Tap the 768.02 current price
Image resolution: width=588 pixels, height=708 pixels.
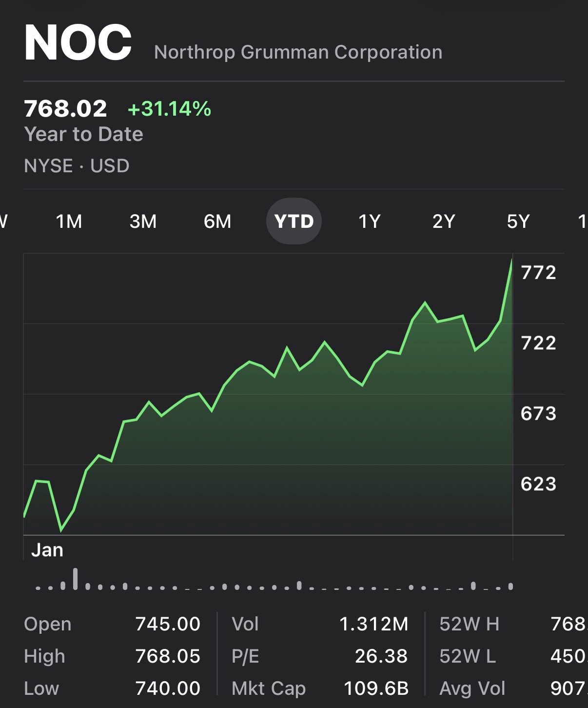(x=65, y=108)
